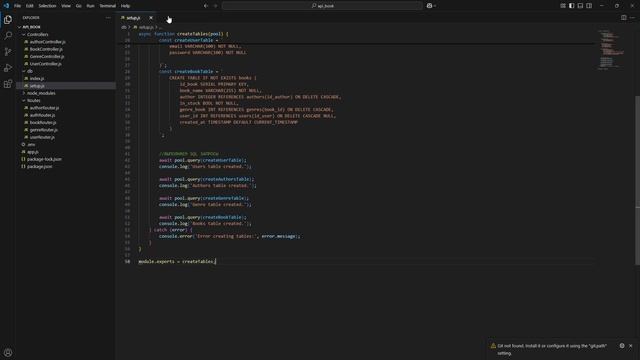
Task: Open the Edit menu
Action: (x=30, y=6)
